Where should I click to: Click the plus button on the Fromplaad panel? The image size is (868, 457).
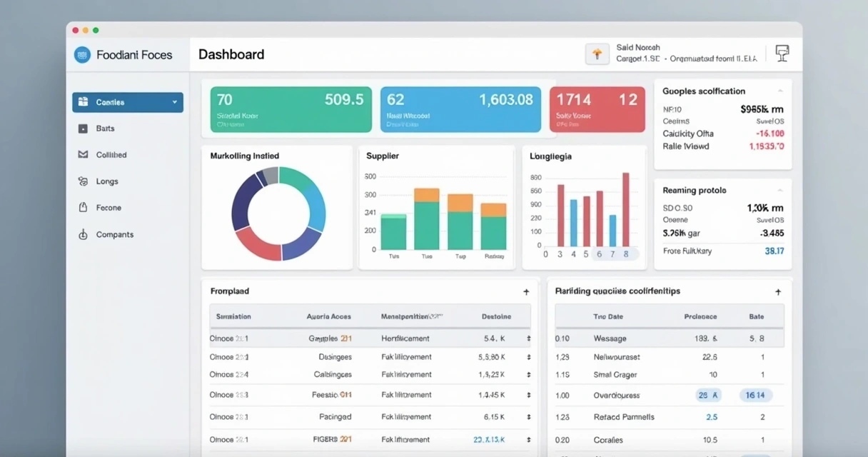point(526,291)
